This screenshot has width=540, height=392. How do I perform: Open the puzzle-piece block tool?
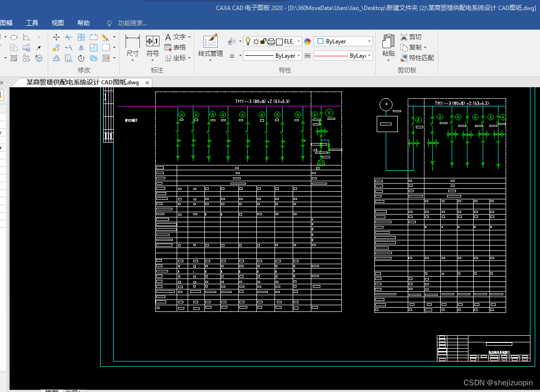pos(26,58)
